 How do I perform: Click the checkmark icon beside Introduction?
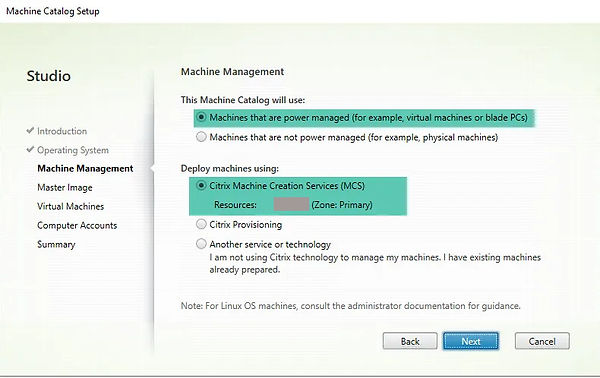30,130
